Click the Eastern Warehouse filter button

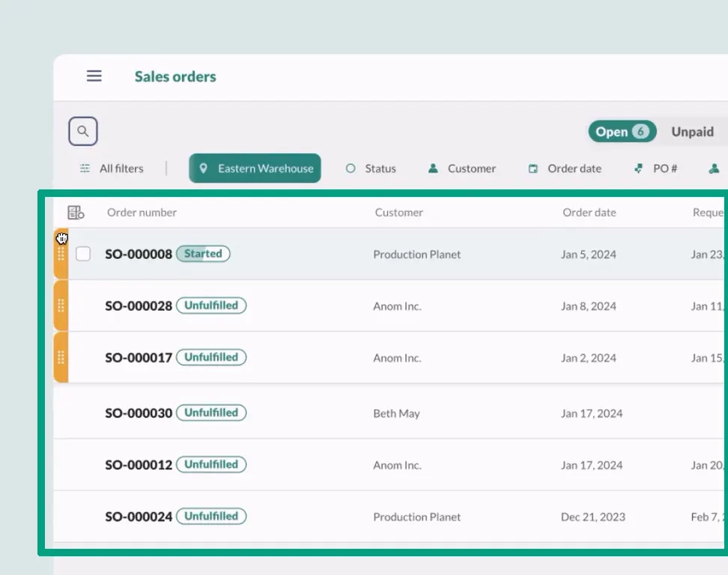[255, 168]
